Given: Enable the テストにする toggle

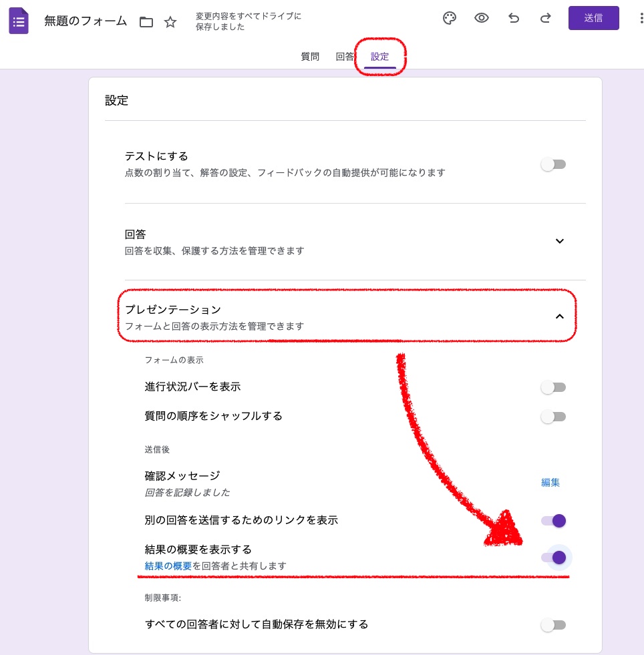Looking at the screenshot, I should (x=554, y=164).
